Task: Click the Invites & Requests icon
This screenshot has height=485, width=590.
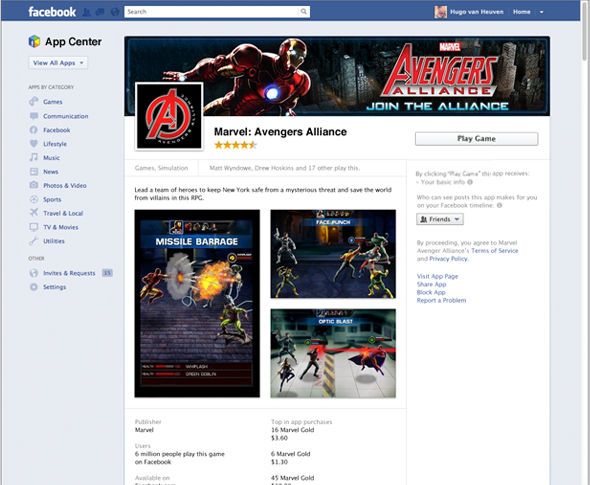Action: (x=34, y=273)
